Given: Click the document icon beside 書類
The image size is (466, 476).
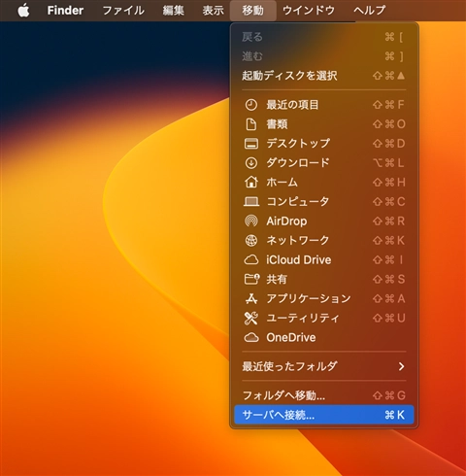Looking at the screenshot, I should pyautogui.click(x=251, y=124).
